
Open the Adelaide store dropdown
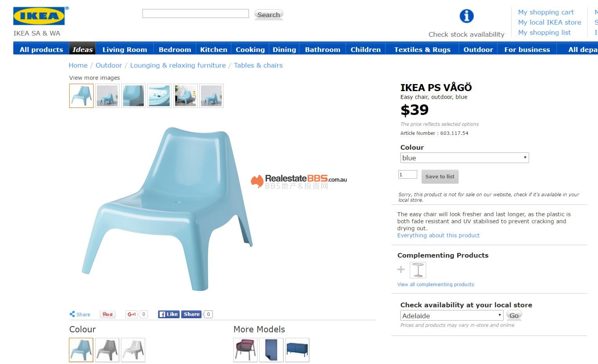(452, 316)
